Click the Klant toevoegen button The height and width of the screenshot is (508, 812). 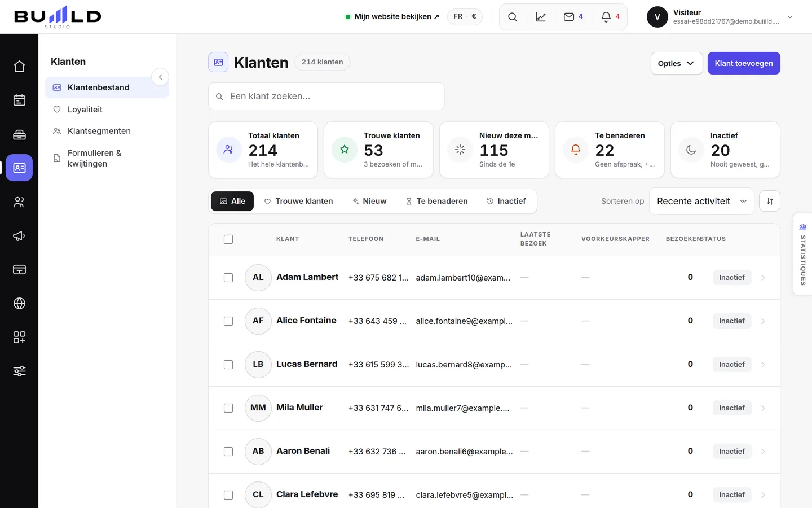[744, 63]
